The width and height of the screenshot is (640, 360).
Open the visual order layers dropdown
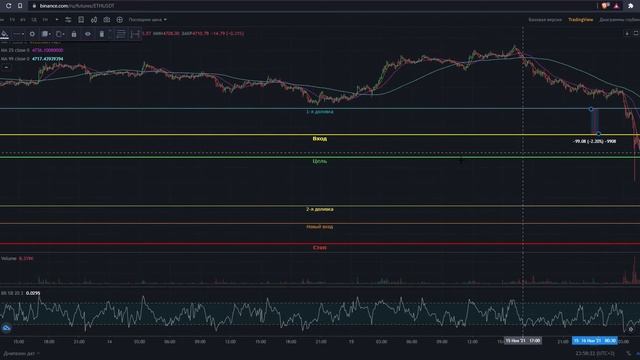coord(46,34)
